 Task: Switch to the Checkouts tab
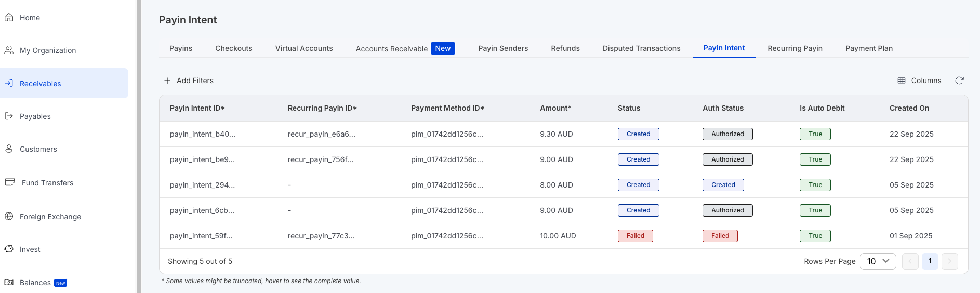tap(234, 48)
